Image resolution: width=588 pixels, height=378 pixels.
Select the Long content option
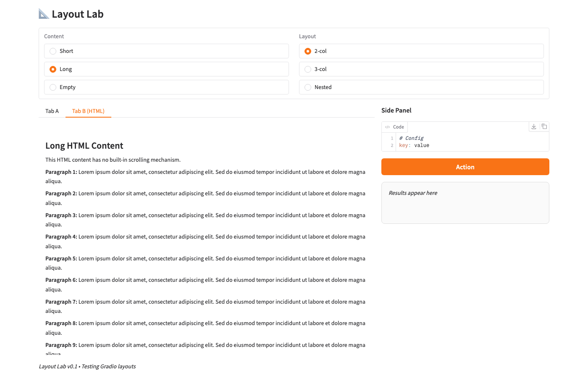(x=53, y=69)
